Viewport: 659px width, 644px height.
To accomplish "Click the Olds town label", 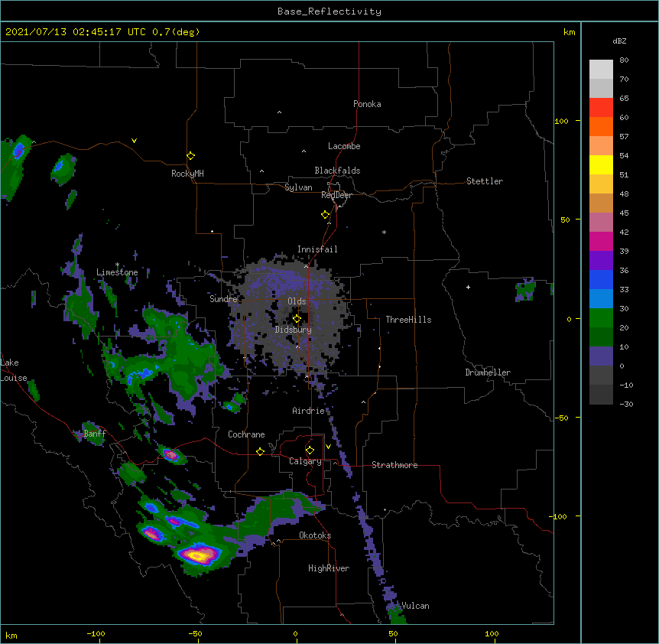I will pyautogui.click(x=297, y=301).
